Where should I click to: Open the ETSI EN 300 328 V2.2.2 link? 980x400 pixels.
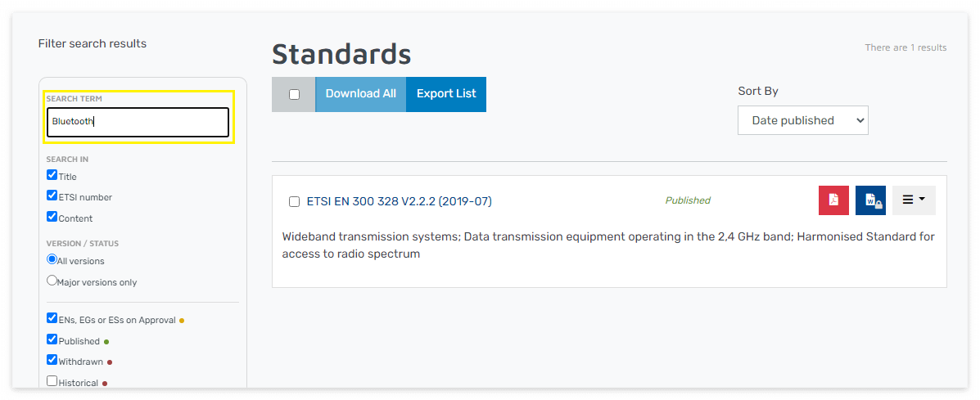click(x=400, y=201)
